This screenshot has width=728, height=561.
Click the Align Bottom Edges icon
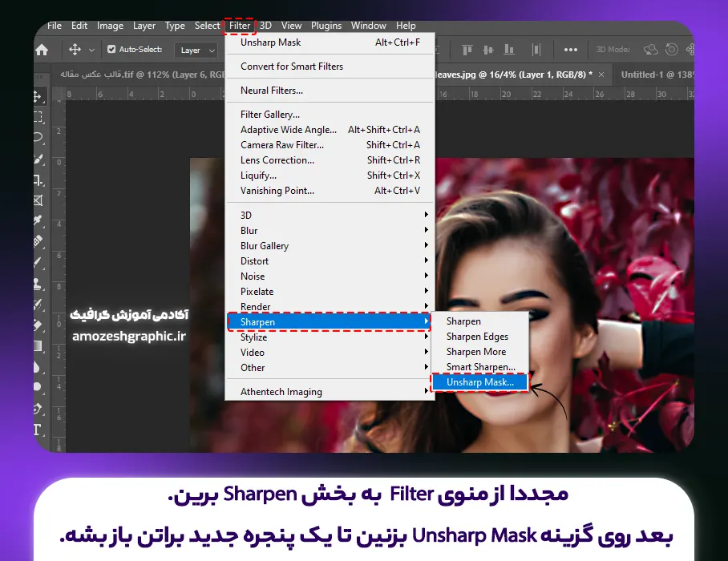[x=509, y=50]
